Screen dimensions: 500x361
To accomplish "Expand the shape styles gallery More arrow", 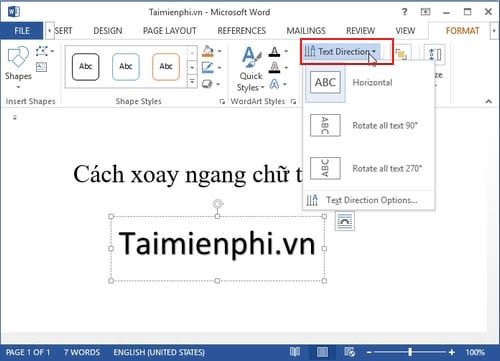I will 192,81.
